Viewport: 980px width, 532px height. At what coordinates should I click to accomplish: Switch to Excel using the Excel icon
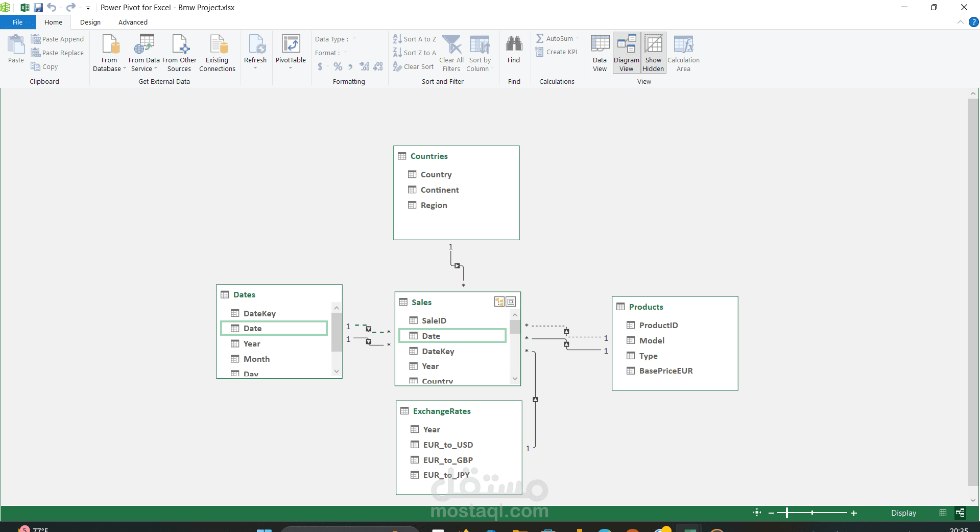pyautogui.click(x=25, y=8)
